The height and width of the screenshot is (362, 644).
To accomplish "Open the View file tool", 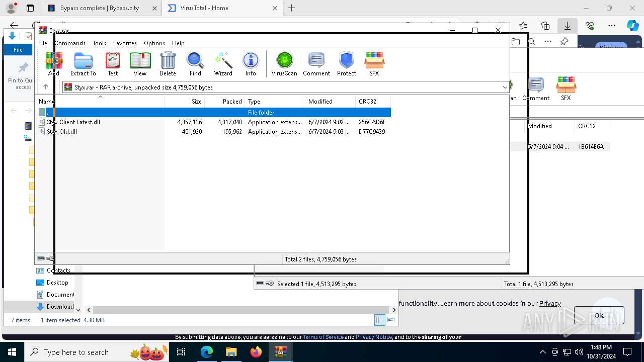I will click(140, 64).
